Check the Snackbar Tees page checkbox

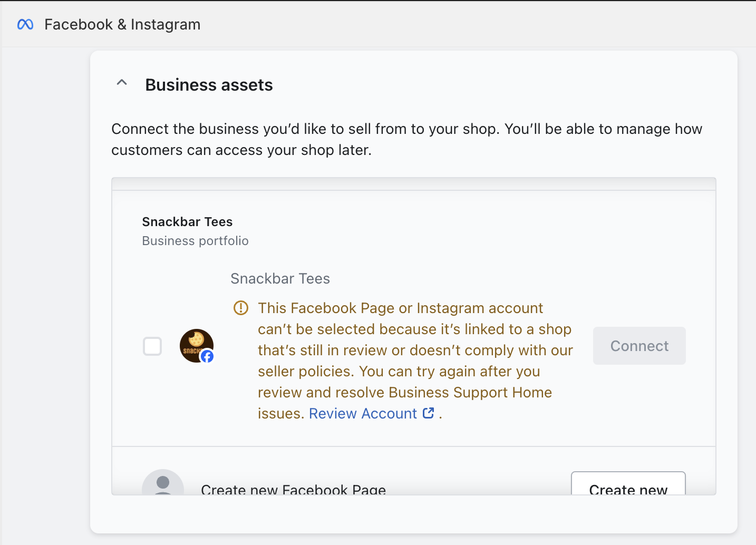point(152,346)
